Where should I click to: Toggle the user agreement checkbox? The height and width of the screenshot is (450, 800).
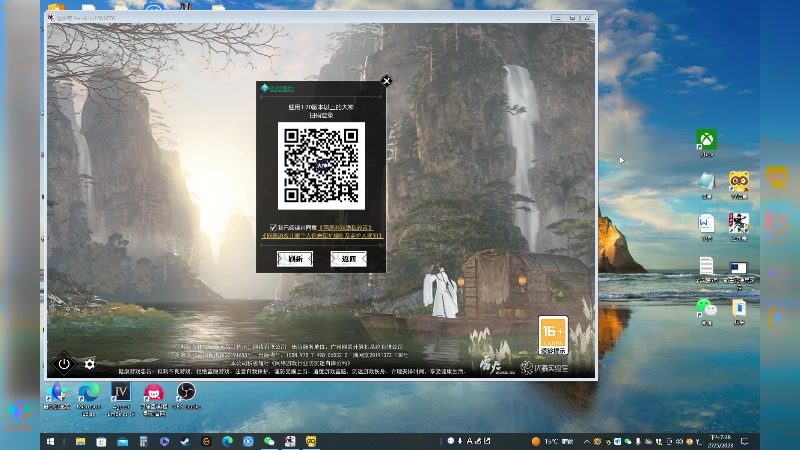[x=273, y=228]
